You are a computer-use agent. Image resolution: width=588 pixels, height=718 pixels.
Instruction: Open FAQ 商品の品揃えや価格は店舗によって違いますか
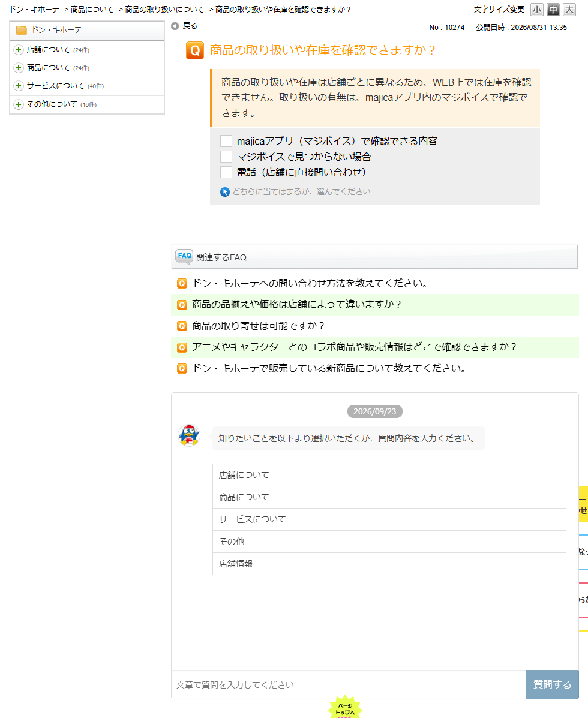coord(296,305)
